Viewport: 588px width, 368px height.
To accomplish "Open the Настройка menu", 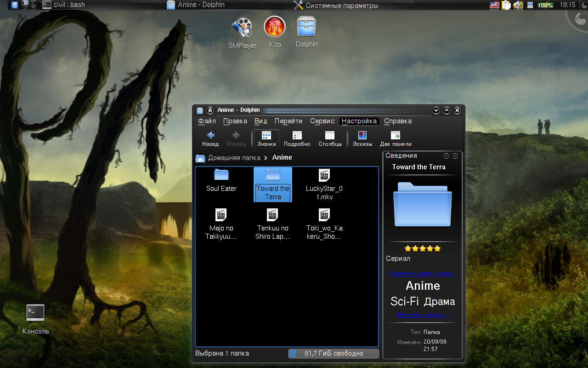I will [359, 121].
